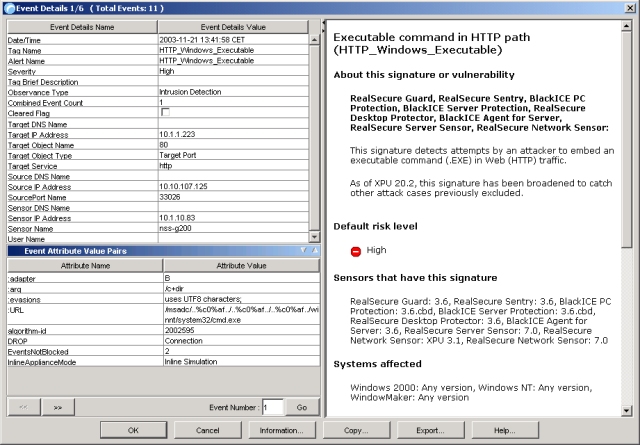Click the Cancel button
Viewport: 640px width, 445px height.
point(208,430)
